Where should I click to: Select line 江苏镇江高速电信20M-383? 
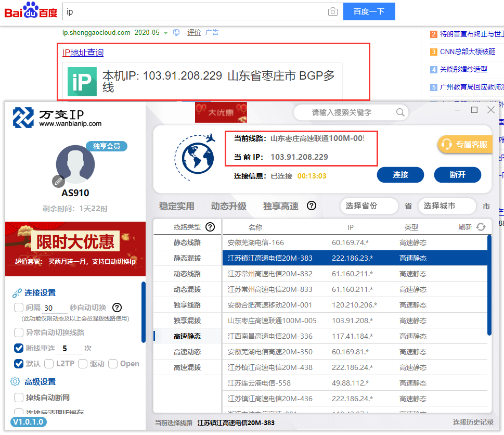click(x=355, y=258)
